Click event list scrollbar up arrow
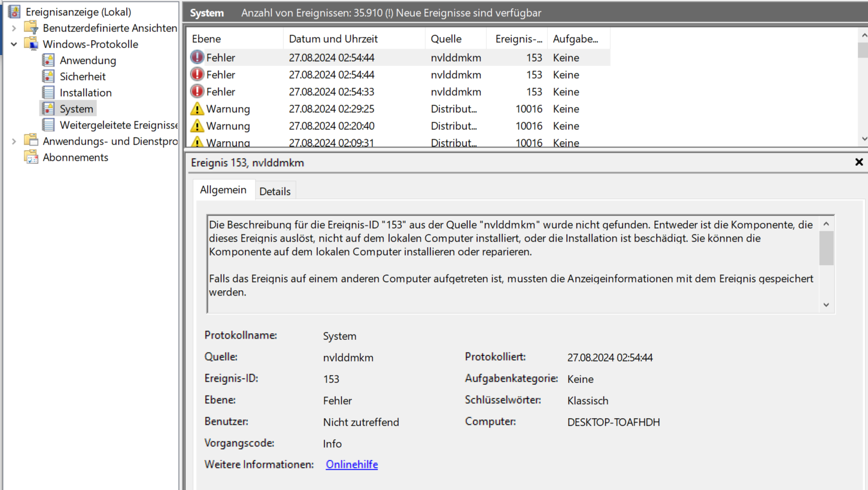 [863, 35]
